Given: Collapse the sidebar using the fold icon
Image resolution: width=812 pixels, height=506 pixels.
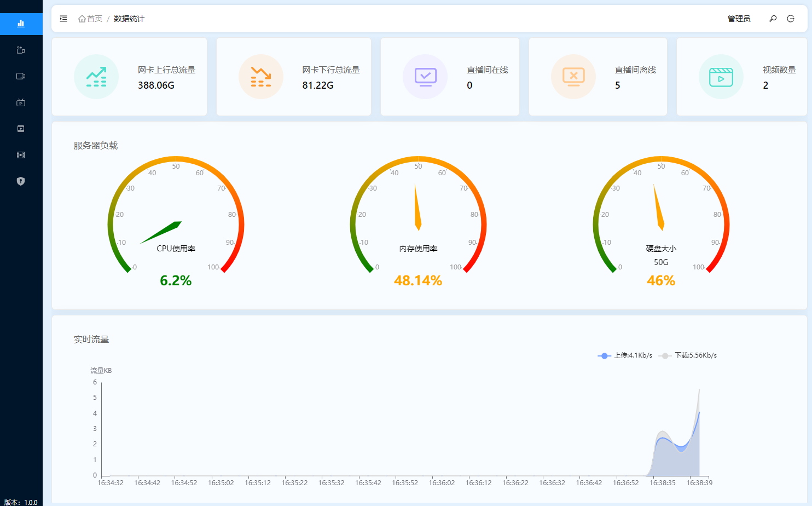Looking at the screenshot, I should (63, 18).
